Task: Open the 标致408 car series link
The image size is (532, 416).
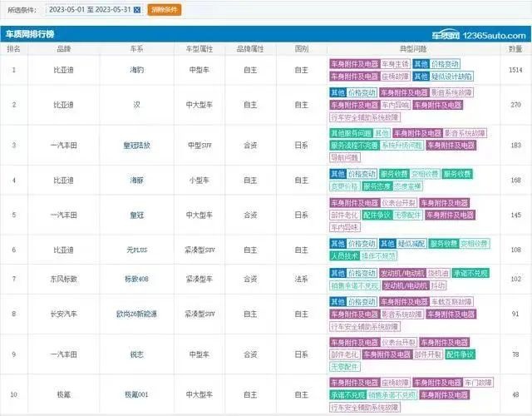Action: 136,279
